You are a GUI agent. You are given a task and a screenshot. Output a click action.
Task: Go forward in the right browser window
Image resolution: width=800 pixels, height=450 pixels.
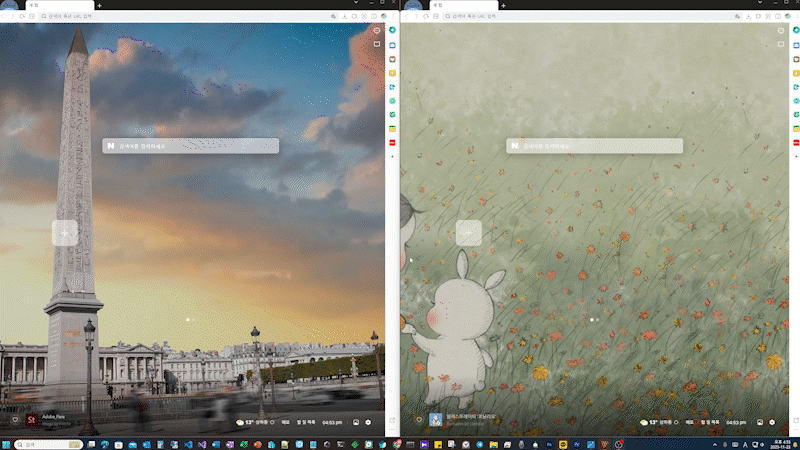pyautogui.click(x=416, y=16)
